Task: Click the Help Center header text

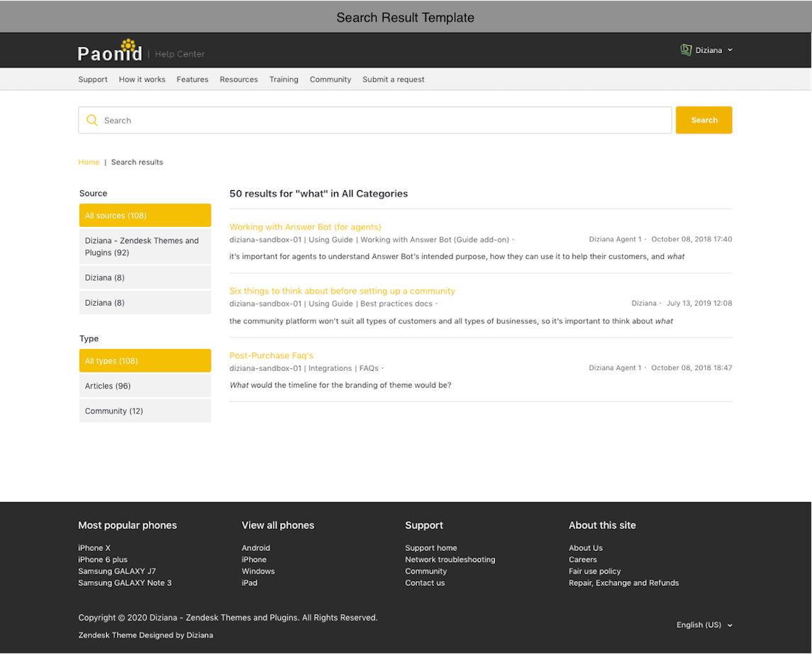Action: [x=179, y=54]
